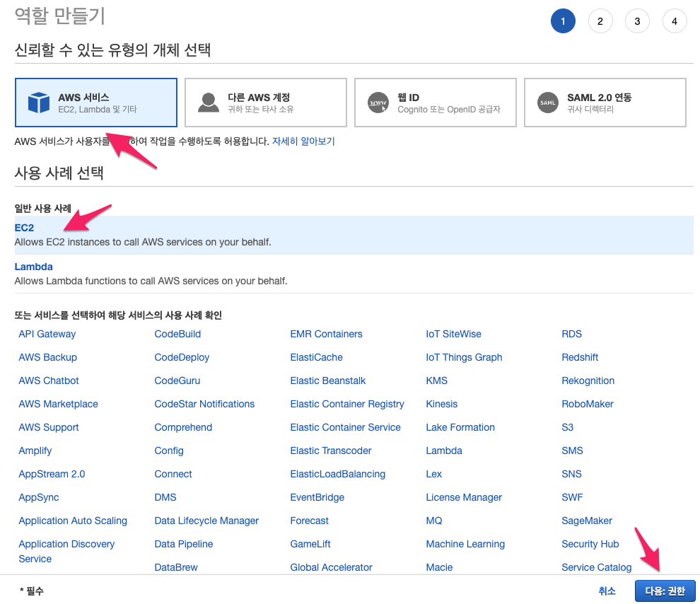
Task: Select EventBridge service
Action: [x=317, y=497]
